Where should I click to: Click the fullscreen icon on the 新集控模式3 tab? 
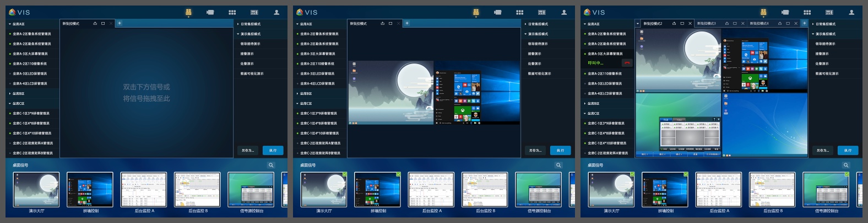pos(735,24)
